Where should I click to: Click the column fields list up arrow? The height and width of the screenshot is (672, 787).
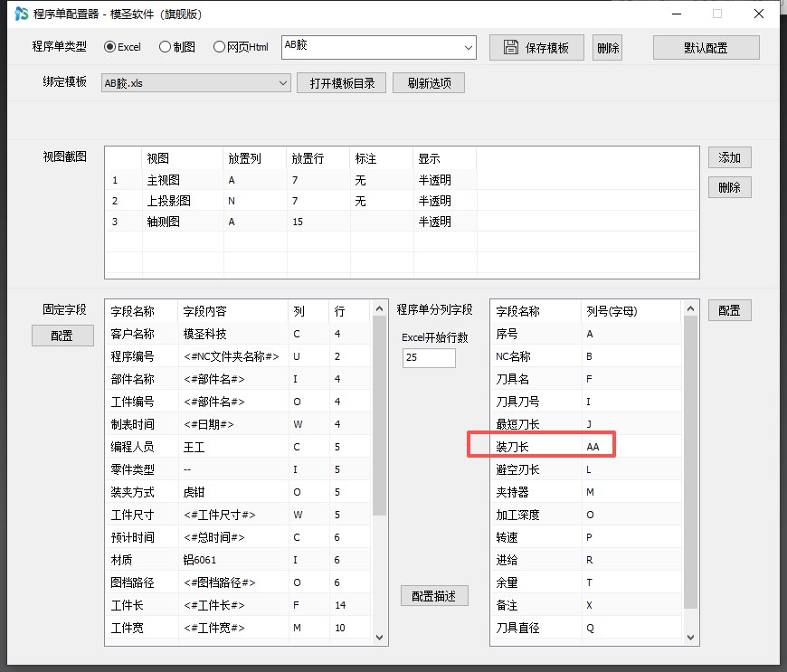[x=690, y=308]
